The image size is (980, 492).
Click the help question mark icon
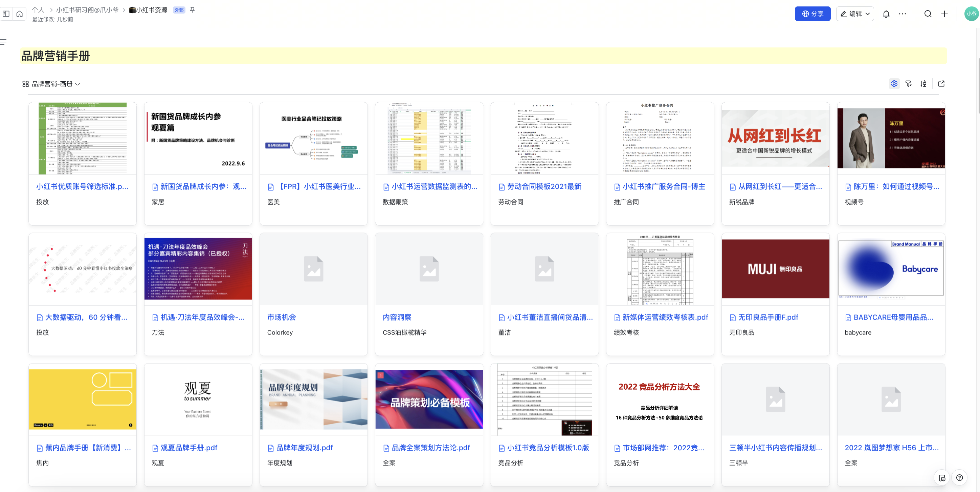959,477
